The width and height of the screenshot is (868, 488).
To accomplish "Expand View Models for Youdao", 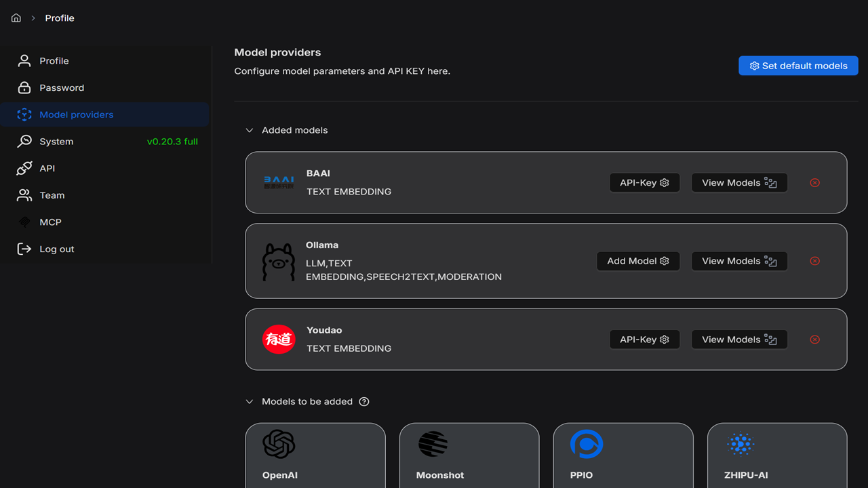I will click(x=739, y=340).
